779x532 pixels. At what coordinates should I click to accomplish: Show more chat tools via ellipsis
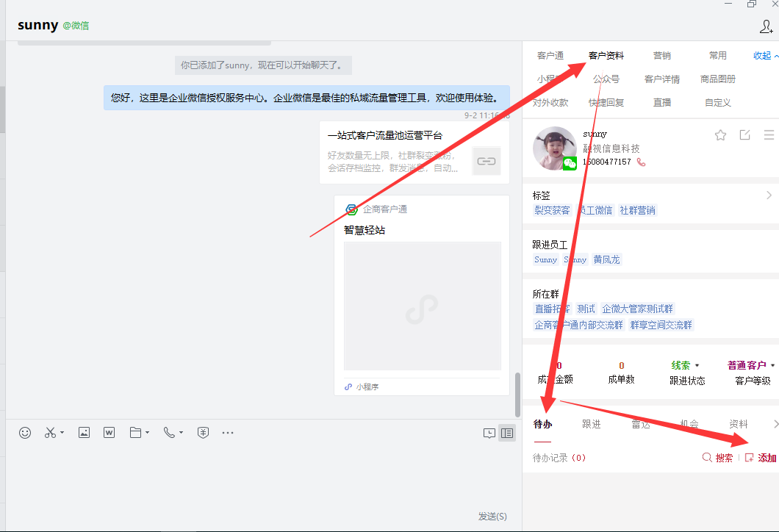pos(228,433)
